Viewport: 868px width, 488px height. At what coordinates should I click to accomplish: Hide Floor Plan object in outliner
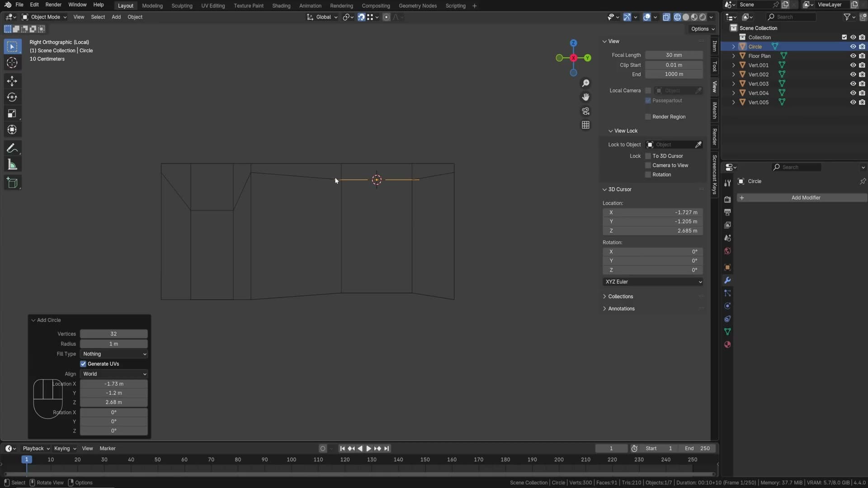pos(853,56)
